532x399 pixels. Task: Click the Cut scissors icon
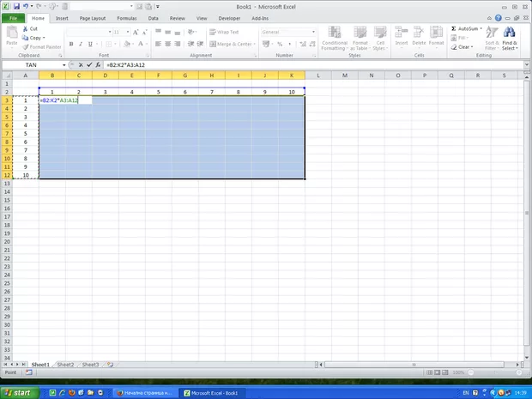(24, 28)
